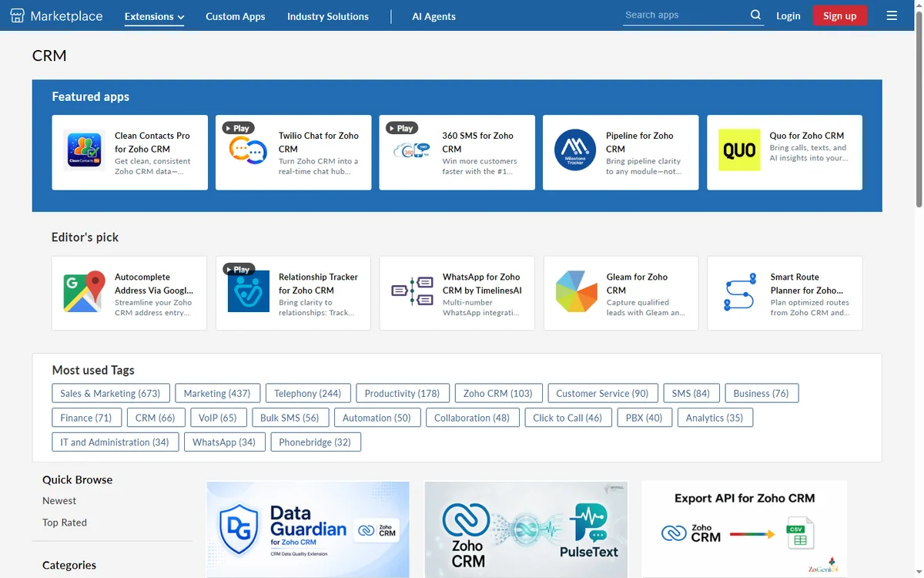Open Smart Route Planner for Zoho title

click(807, 284)
